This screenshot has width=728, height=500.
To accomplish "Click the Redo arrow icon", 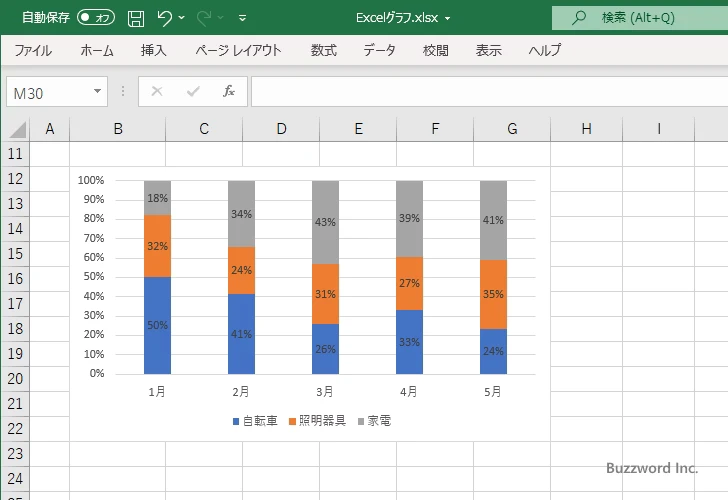I will pyautogui.click(x=203, y=18).
